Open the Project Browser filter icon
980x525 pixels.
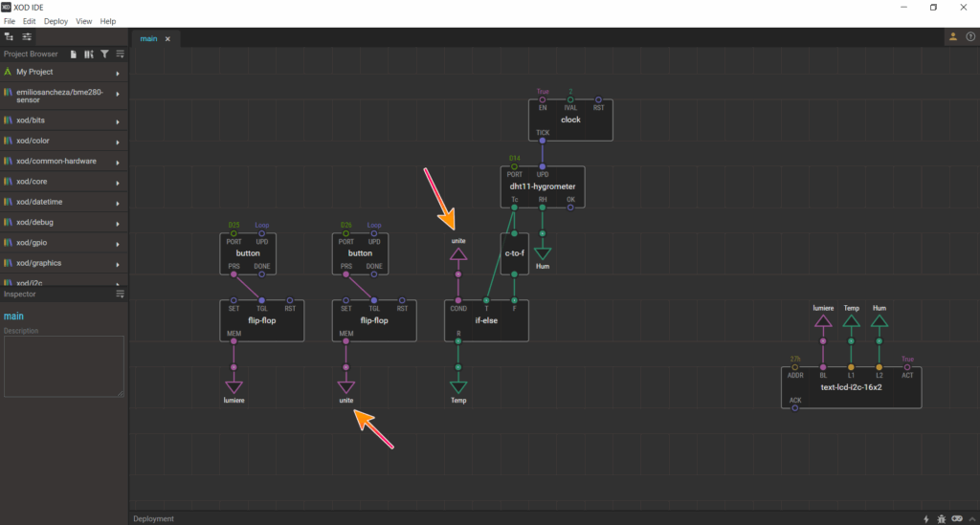point(104,55)
